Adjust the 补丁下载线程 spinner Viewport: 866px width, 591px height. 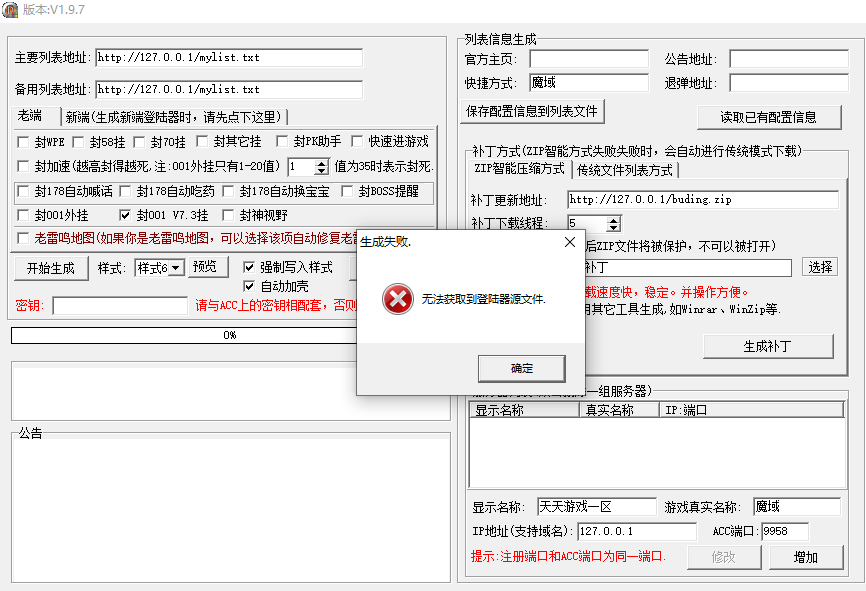point(613,223)
